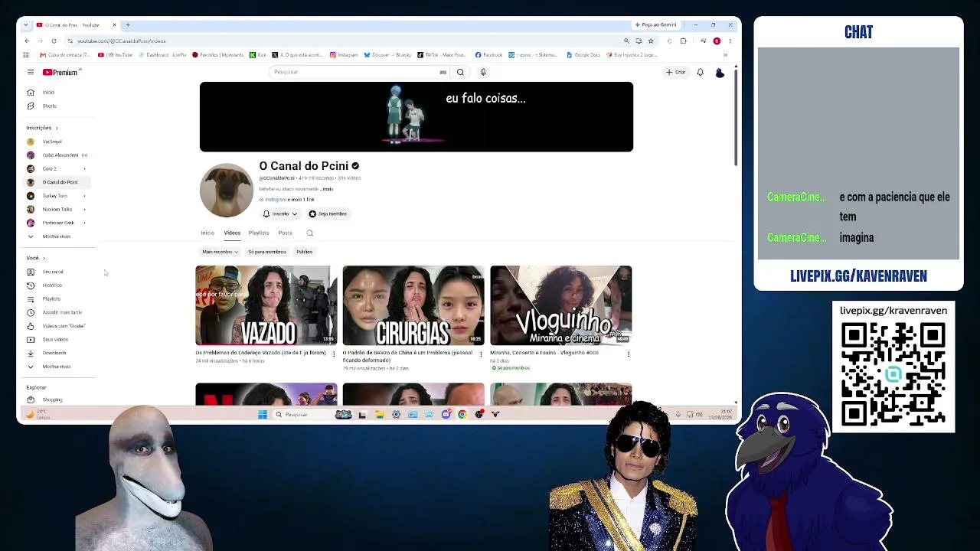Image resolution: width=980 pixels, height=551 pixels.
Task: Open the Facebook bookmark
Action: 488,55
